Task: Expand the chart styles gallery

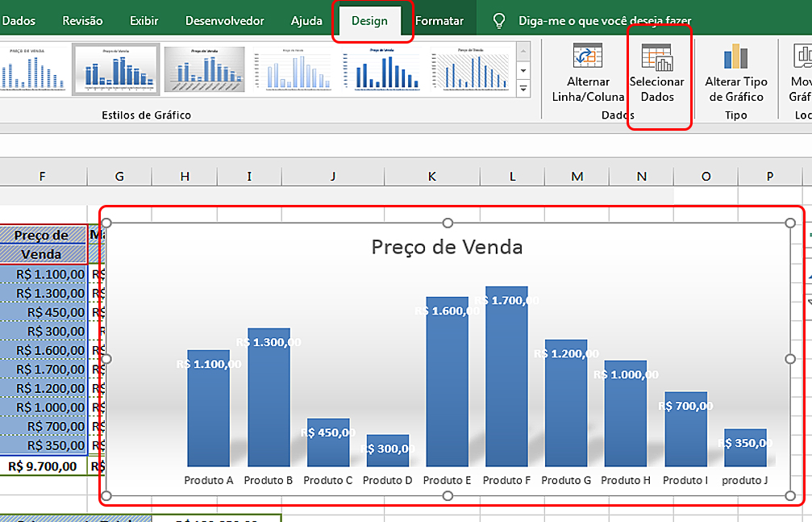Action: click(523, 87)
